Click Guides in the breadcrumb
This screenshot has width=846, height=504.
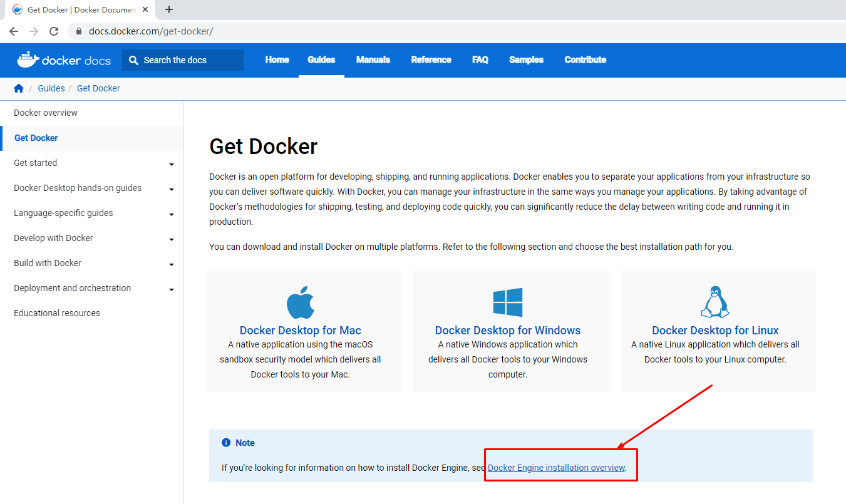51,88
